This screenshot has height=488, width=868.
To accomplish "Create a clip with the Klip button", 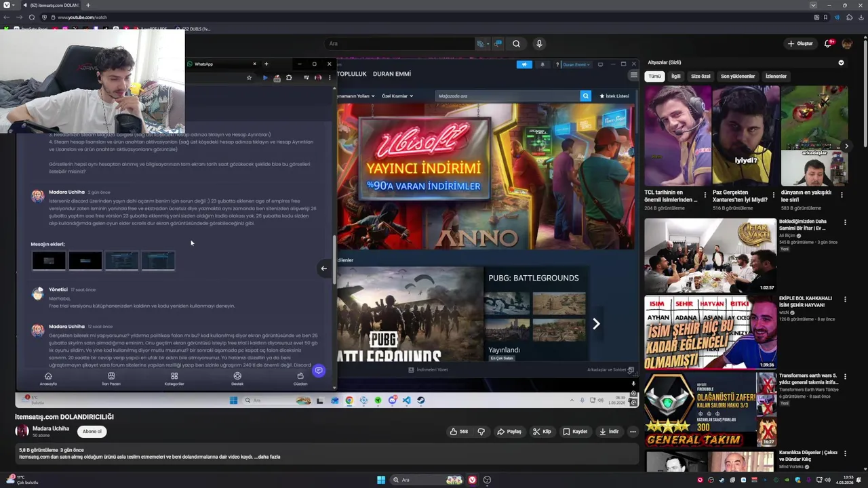I will [x=542, y=431].
